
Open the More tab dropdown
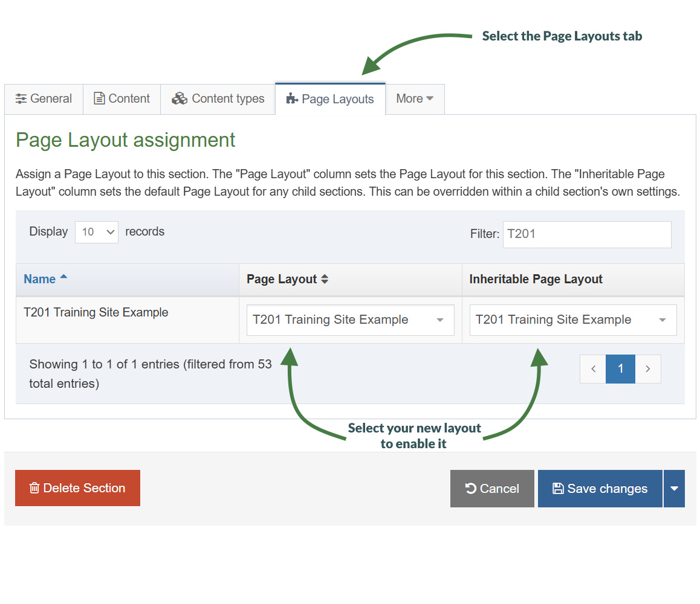[415, 98]
